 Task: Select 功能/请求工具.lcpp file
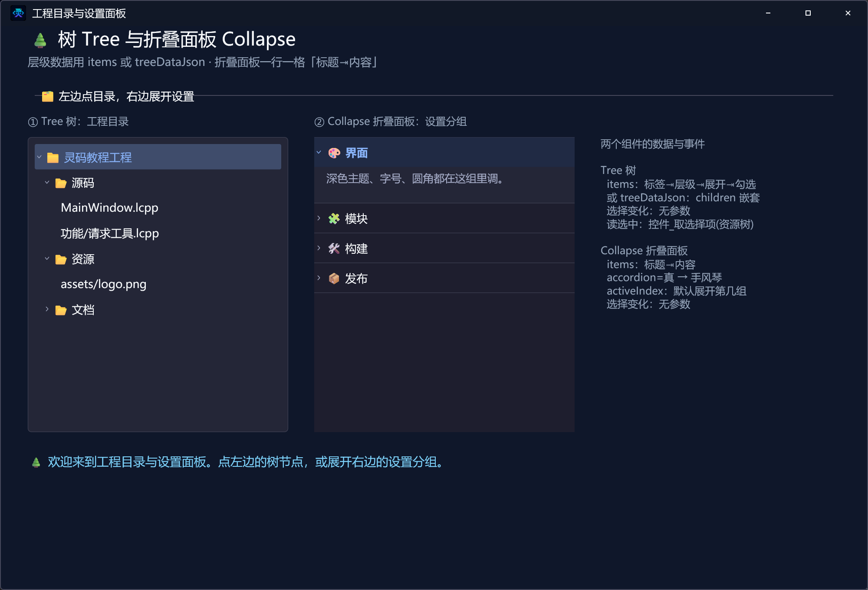pos(110,233)
